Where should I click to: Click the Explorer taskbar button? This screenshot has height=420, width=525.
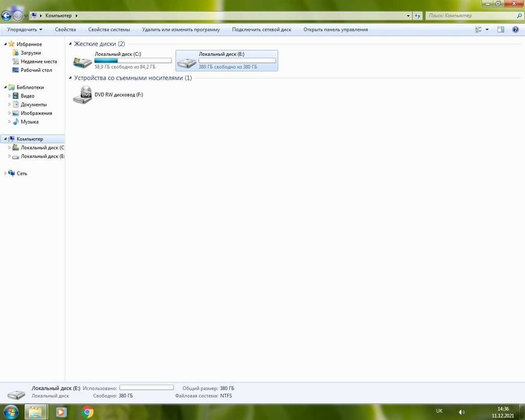35,412
